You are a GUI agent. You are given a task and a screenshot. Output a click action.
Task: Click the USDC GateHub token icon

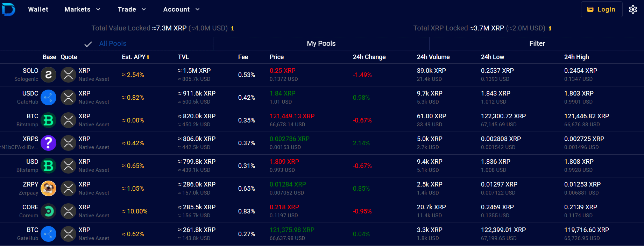click(x=49, y=98)
